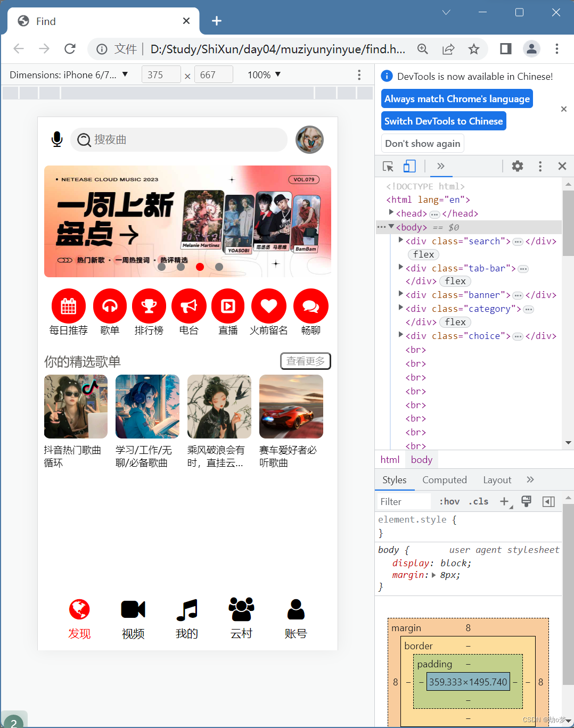
Task: Click Switch DevTools to Chinese
Action: [443, 121]
